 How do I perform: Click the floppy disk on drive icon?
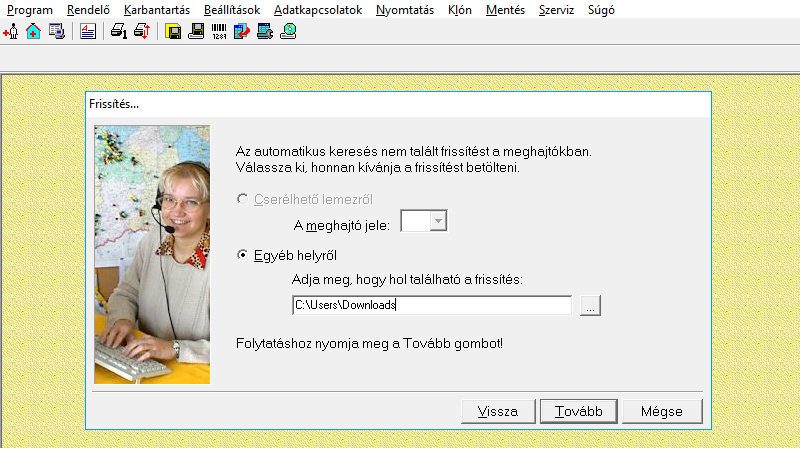(x=196, y=32)
